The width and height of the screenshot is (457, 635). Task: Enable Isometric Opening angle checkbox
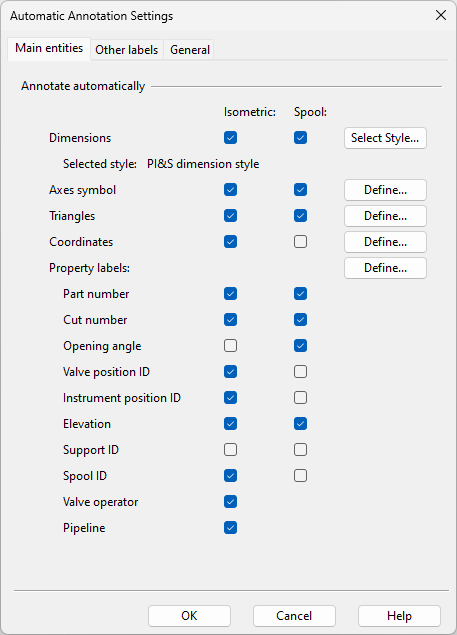point(231,346)
